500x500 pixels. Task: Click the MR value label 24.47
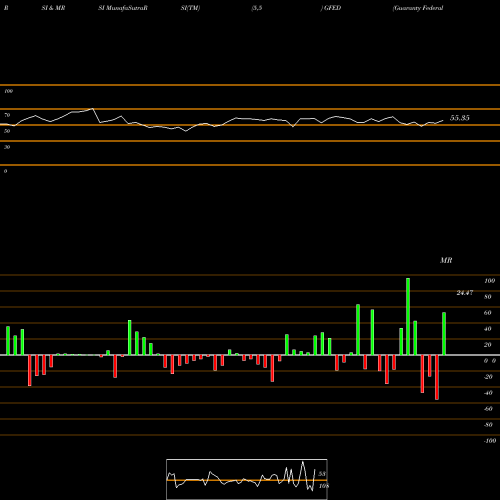[x=465, y=293]
